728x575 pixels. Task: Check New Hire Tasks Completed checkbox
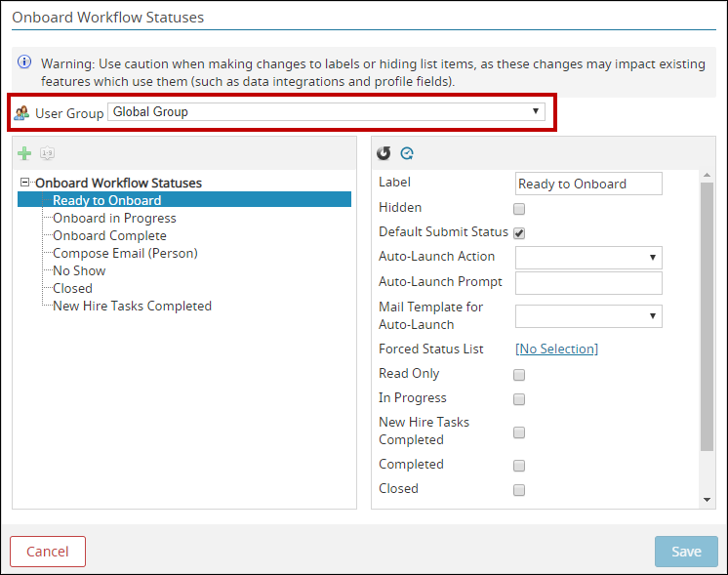(519, 432)
